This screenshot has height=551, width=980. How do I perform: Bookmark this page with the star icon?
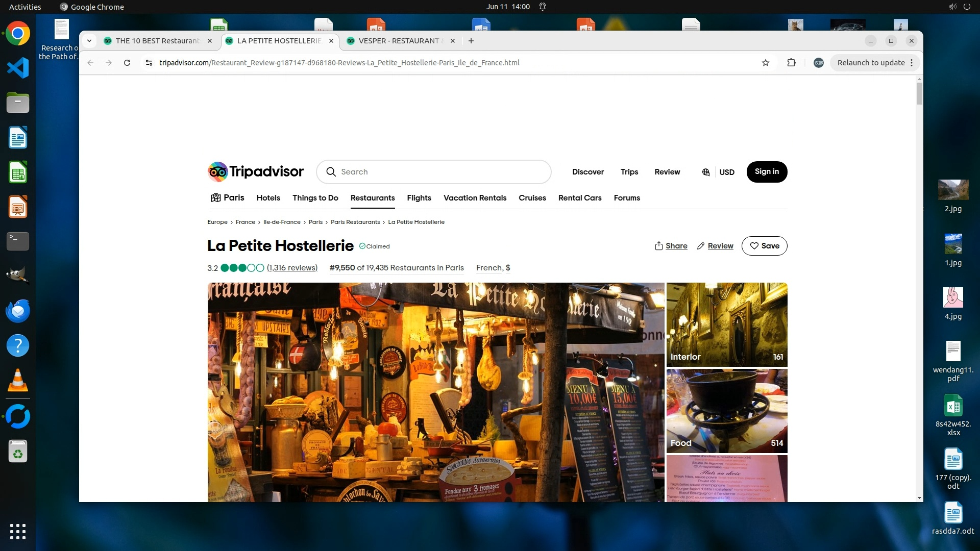click(765, 63)
